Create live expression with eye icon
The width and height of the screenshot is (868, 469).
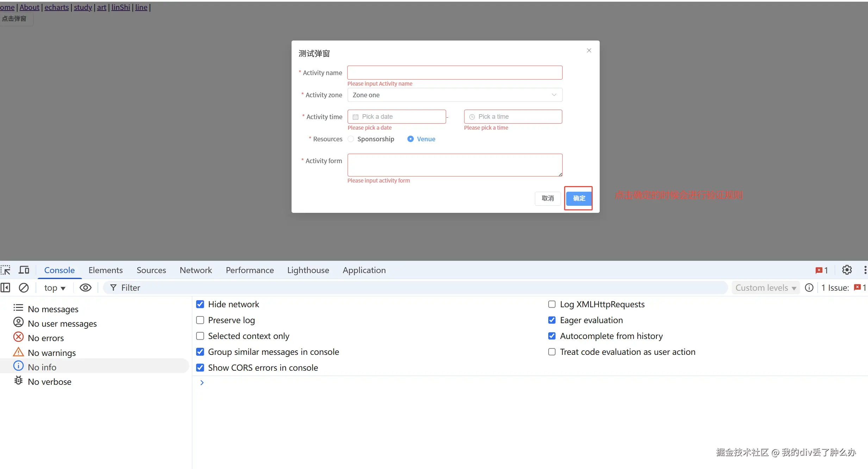(85, 288)
